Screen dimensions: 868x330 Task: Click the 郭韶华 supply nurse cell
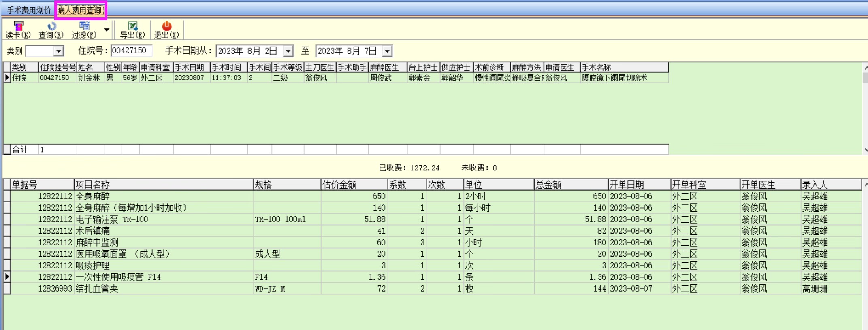pos(457,78)
